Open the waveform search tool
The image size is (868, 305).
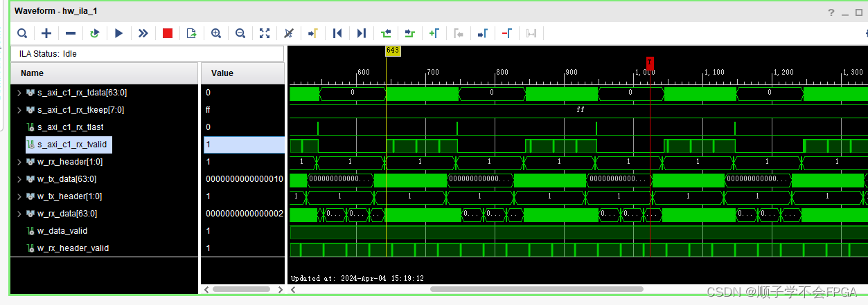[22, 33]
